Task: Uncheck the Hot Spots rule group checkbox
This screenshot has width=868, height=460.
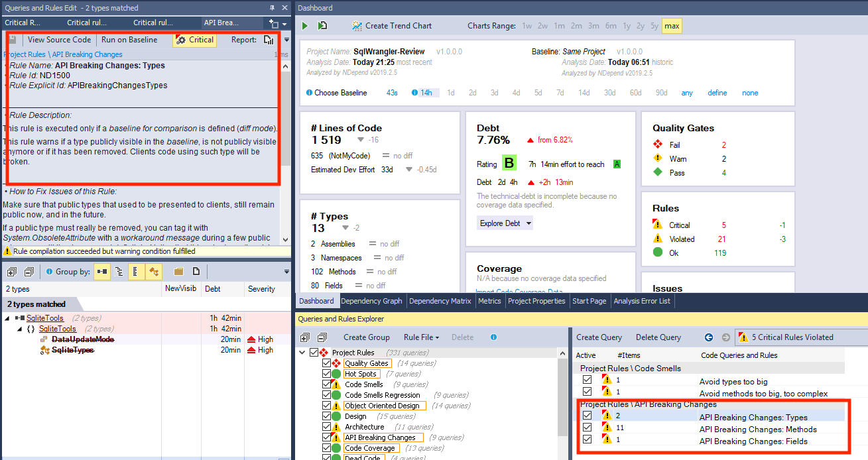Action: (326, 374)
